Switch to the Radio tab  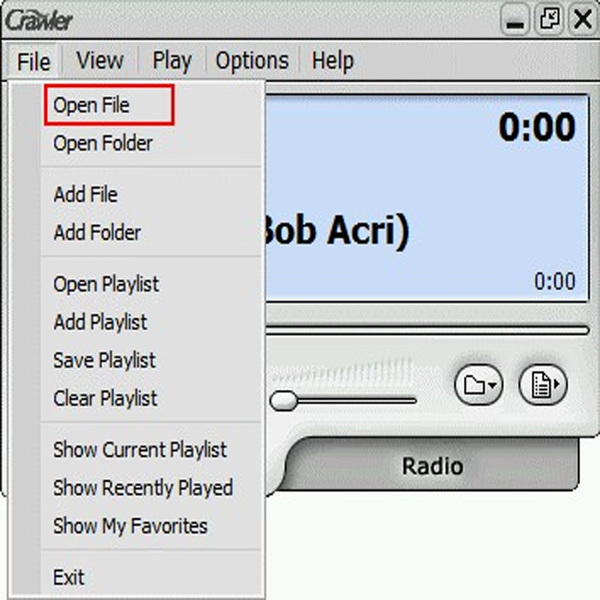click(x=432, y=466)
